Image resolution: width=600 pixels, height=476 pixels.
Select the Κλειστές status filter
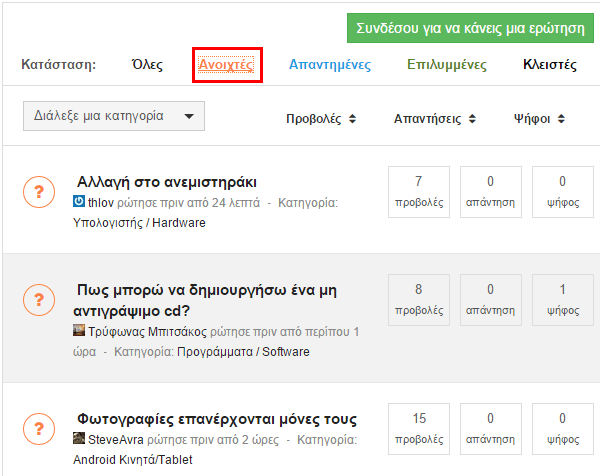click(x=550, y=65)
